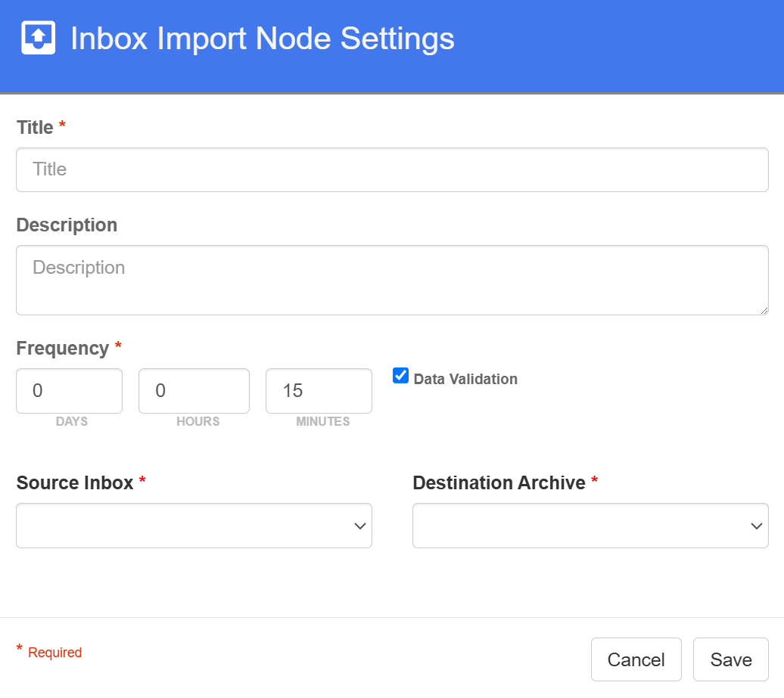Click the Inbox Import upload icon

[37, 37]
